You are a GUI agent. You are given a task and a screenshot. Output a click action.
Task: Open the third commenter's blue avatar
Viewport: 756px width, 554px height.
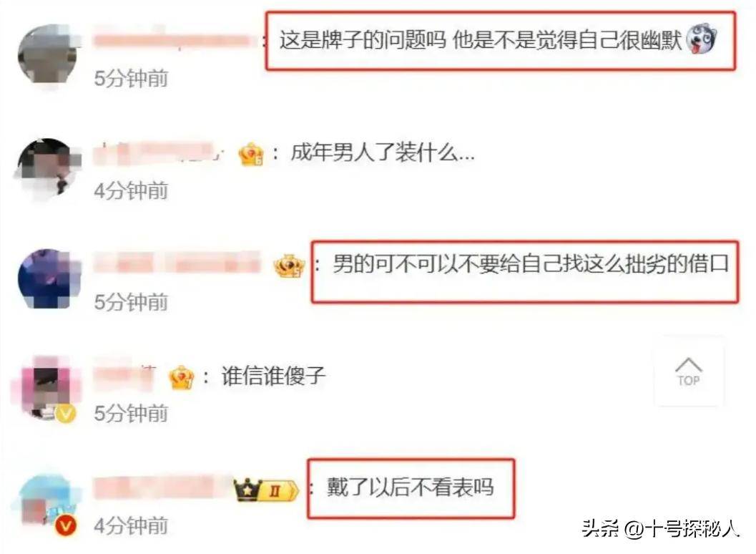tap(46, 279)
